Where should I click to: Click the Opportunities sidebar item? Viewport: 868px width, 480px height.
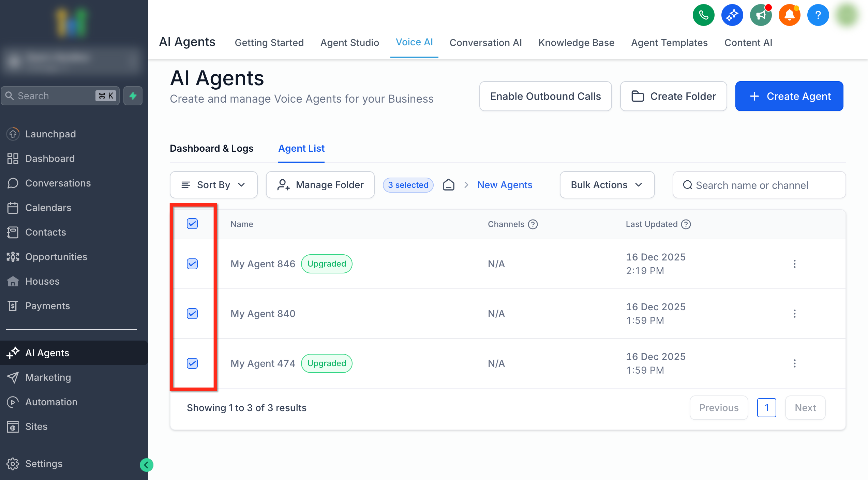pos(56,257)
